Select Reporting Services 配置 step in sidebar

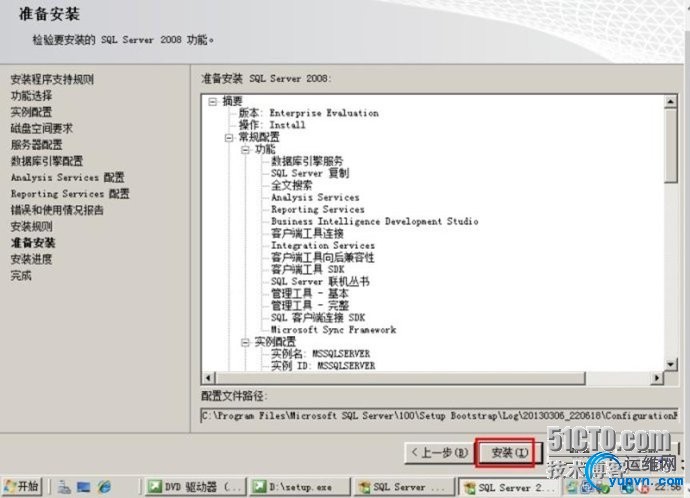tap(70, 194)
